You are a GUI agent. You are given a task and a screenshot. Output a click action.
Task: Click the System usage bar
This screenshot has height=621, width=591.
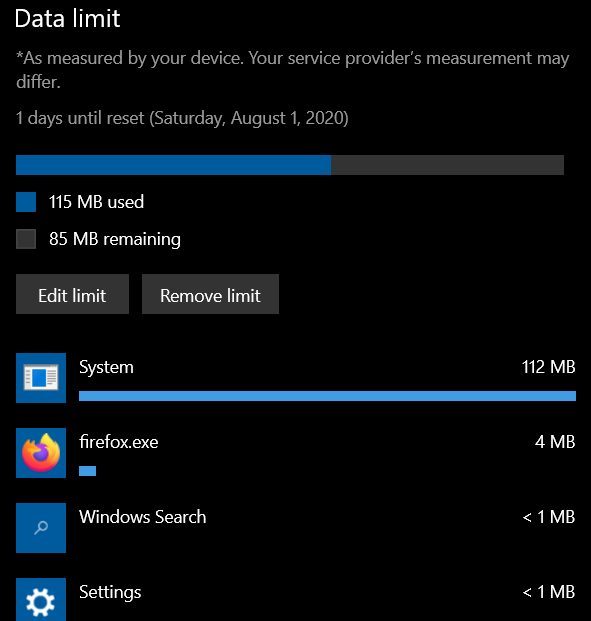[x=327, y=396]
